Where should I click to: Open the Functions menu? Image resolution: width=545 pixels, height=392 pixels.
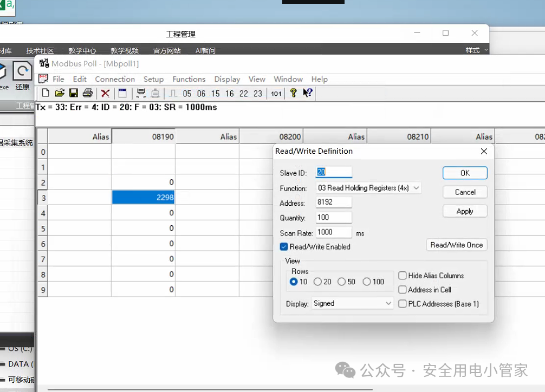pyautogui.click(x=189, y=79)
